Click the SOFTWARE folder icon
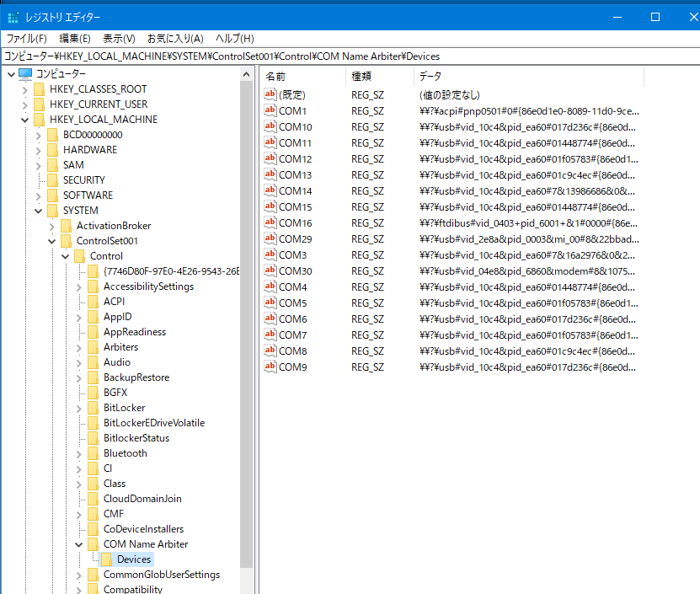 point(53,195)
